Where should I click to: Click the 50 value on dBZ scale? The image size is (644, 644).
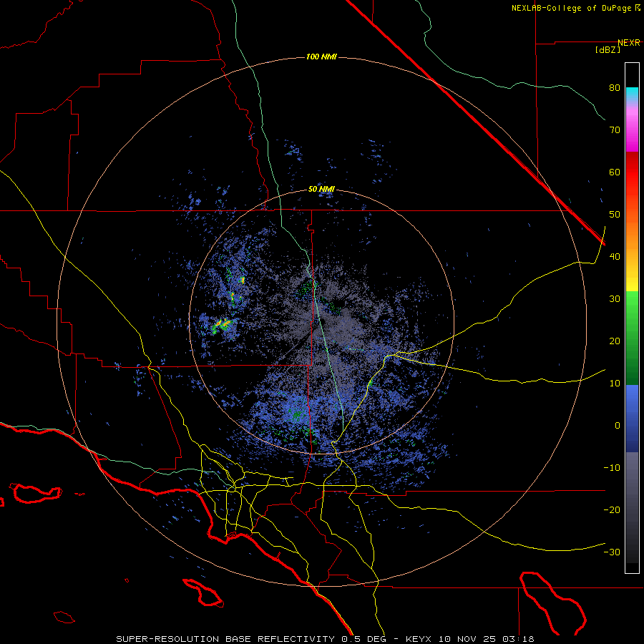click(x=615, y=215)
